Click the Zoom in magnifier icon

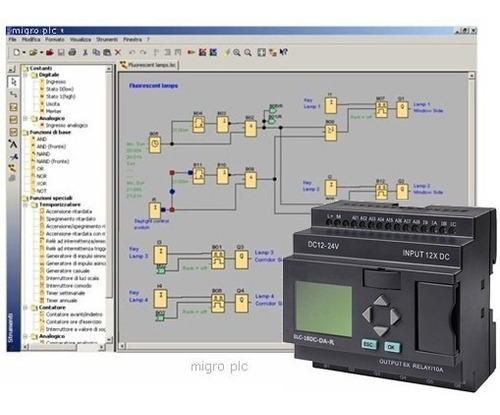237,52
